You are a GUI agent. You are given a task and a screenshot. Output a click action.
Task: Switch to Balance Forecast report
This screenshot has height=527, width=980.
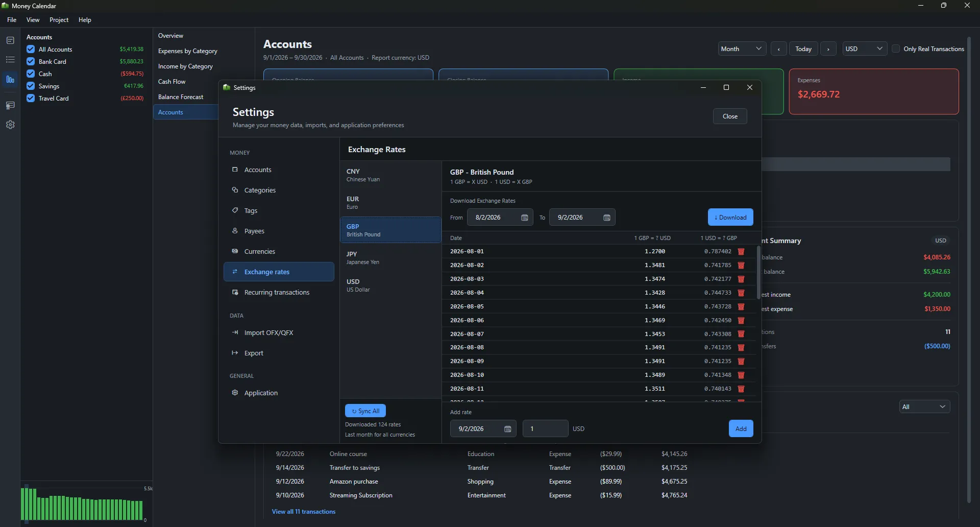pyautogui.click(x=186, y=97)
